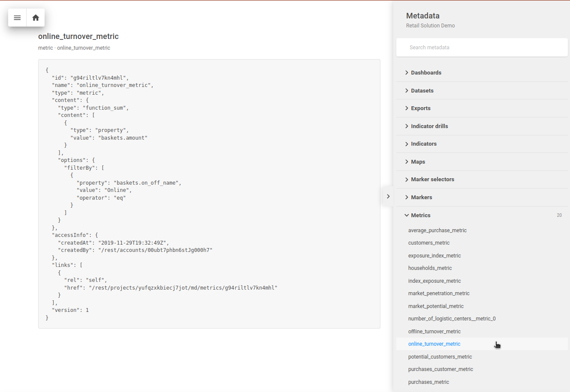
Task: Click the Search metadata field
Action: pos(482,48)
